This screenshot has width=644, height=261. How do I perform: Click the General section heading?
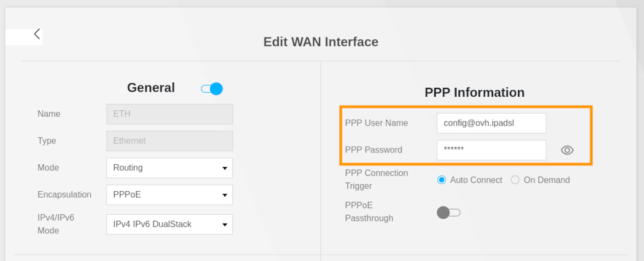click(151, 88)
